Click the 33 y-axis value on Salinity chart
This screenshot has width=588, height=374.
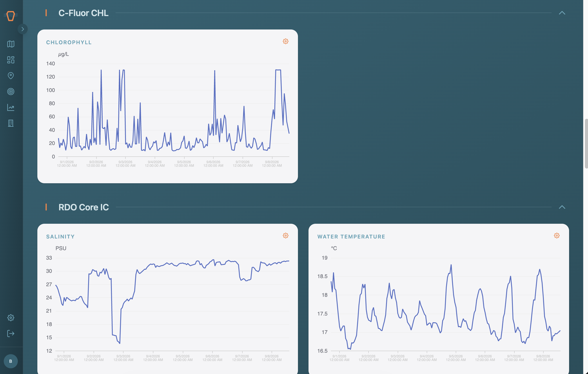pyautogui.click(x=49, y=258)
